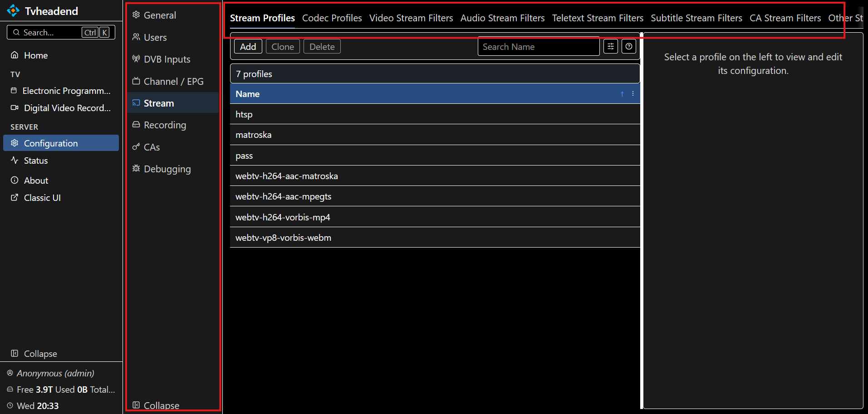Open DVB Inputs configuration
868x414 pixels.
[x=173, y=59]
